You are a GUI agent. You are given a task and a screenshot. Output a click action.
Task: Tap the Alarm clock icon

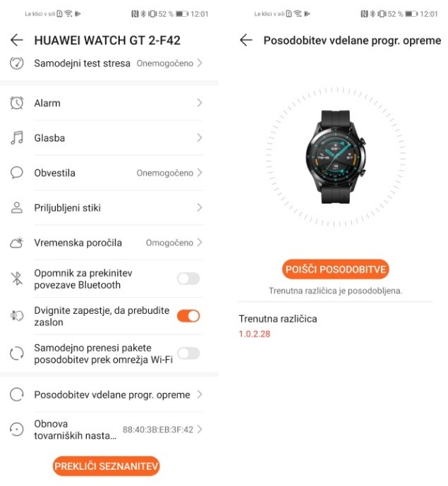click(17, 103)
